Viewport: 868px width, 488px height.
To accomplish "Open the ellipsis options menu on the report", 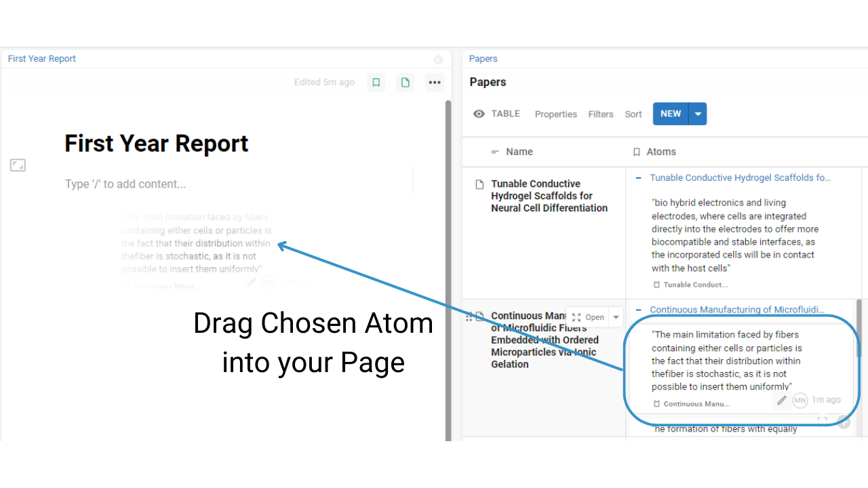I will pyautogui.click(x=434, y=82).
